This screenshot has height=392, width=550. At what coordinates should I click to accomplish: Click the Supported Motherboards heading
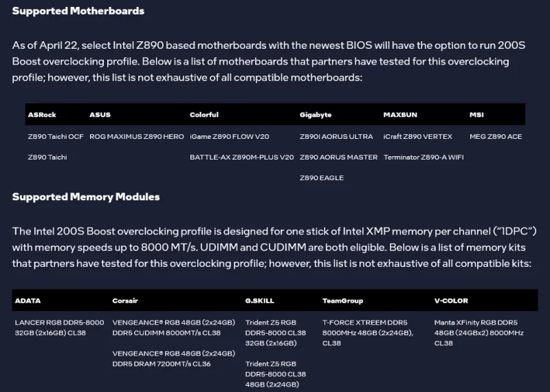[78, 11]
